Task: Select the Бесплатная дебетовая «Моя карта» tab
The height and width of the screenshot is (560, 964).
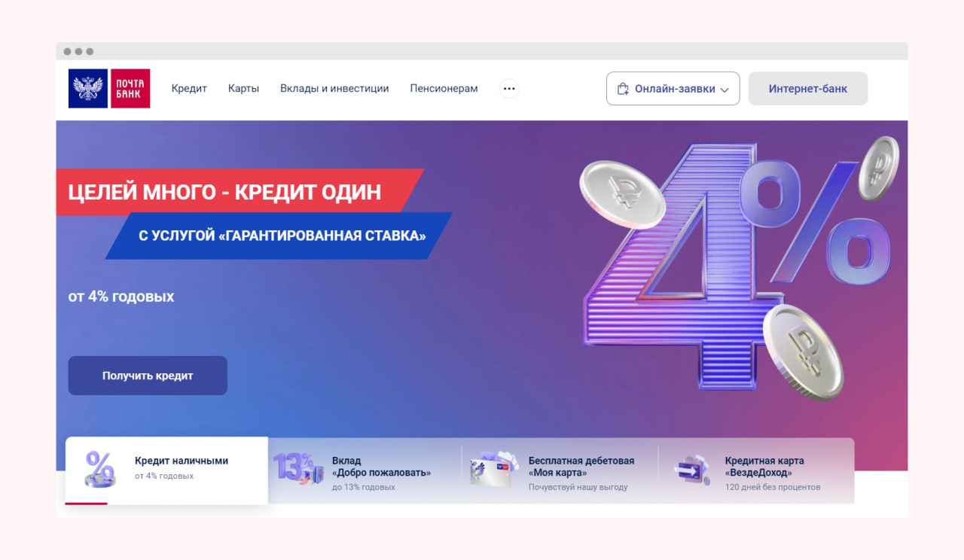Action: [560, 470]
